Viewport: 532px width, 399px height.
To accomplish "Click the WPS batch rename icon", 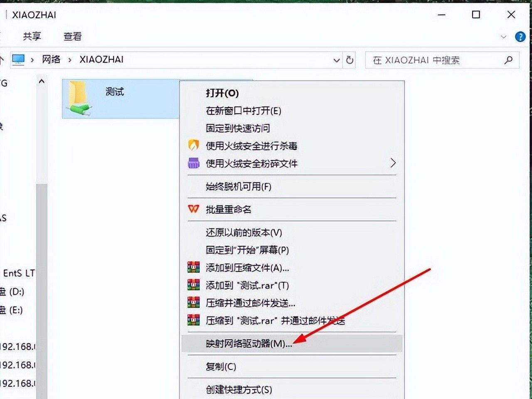I will pyautogui.click(x=194, y=209).
